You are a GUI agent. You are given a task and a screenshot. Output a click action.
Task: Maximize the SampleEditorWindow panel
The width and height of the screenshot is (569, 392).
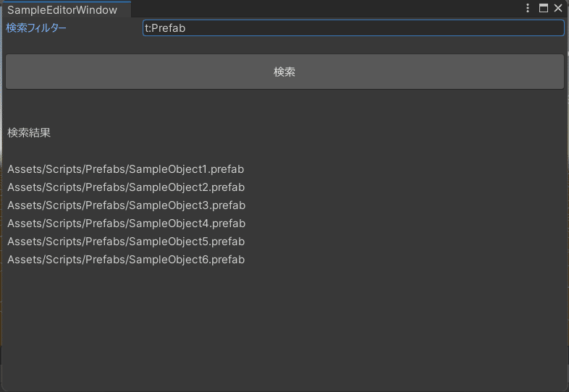[544, 8]
